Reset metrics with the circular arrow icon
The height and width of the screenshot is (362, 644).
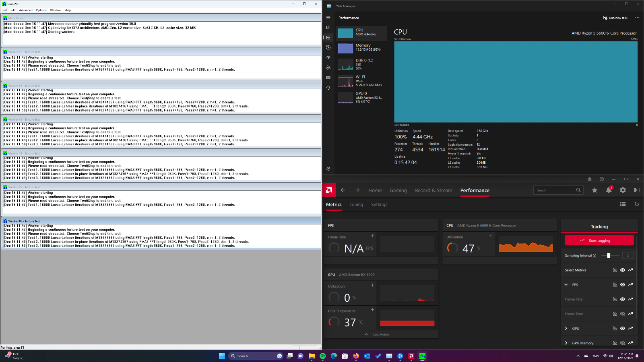637,204
